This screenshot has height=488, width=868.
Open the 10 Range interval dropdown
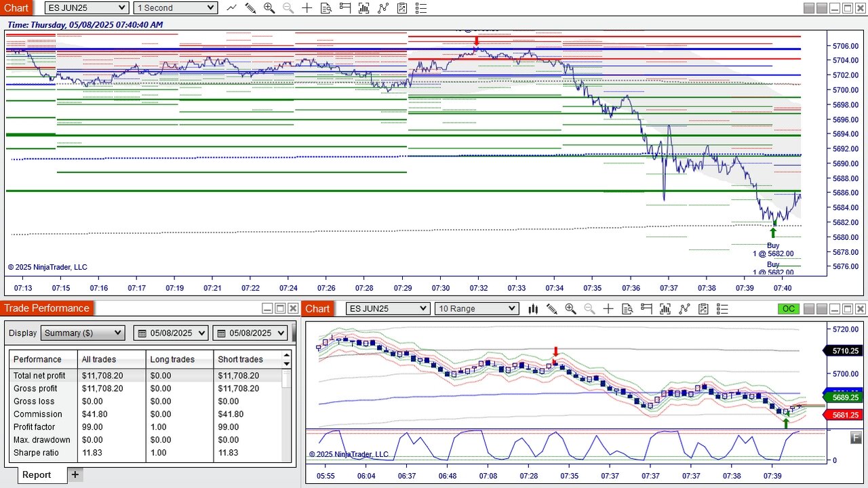(x=477, y=309)
